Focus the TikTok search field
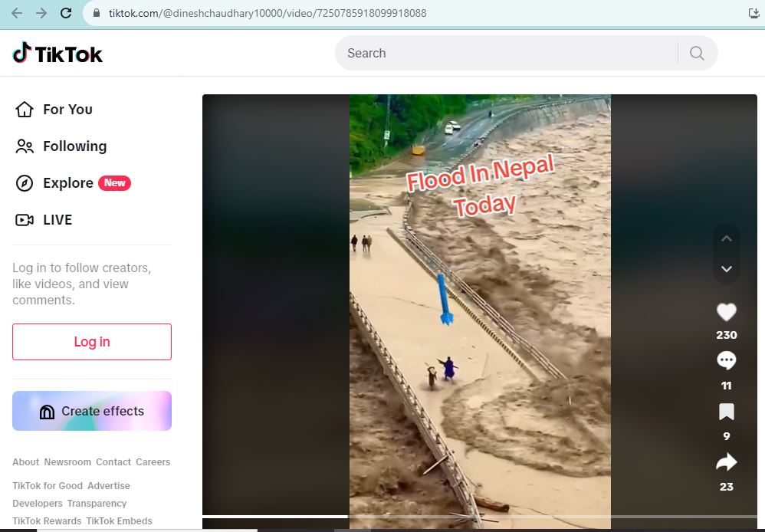765x532 pixels. 506,53
